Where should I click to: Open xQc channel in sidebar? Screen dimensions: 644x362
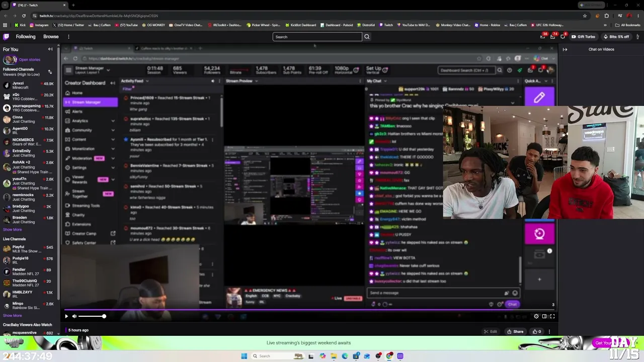pos(28,97)
